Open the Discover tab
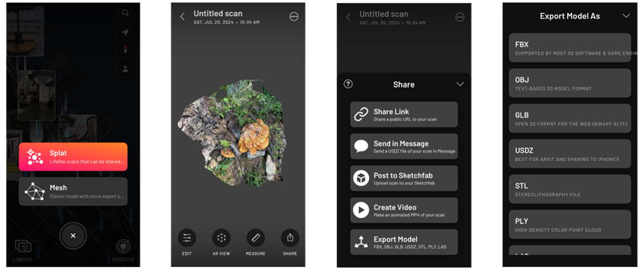 coord(123,250)
